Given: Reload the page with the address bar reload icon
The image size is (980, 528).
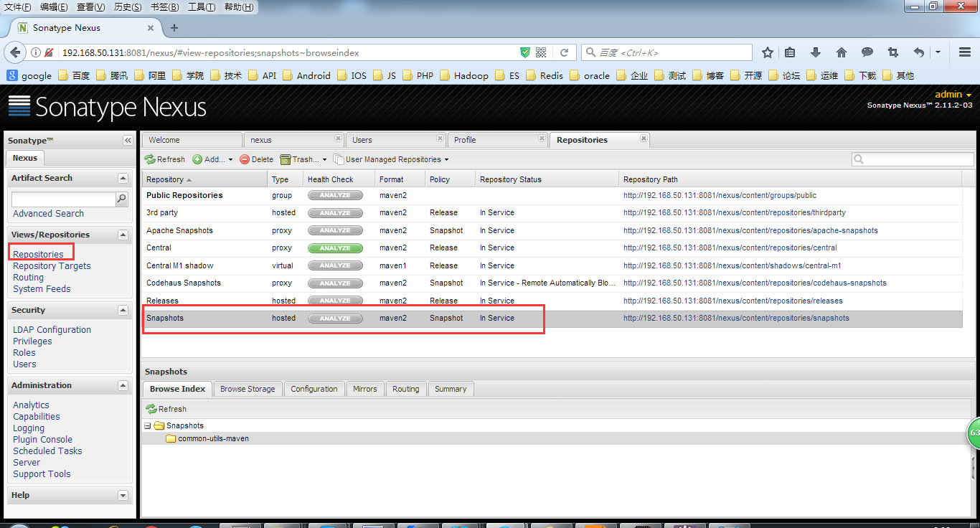Looking at the screenshot, I should click(565, 52).
